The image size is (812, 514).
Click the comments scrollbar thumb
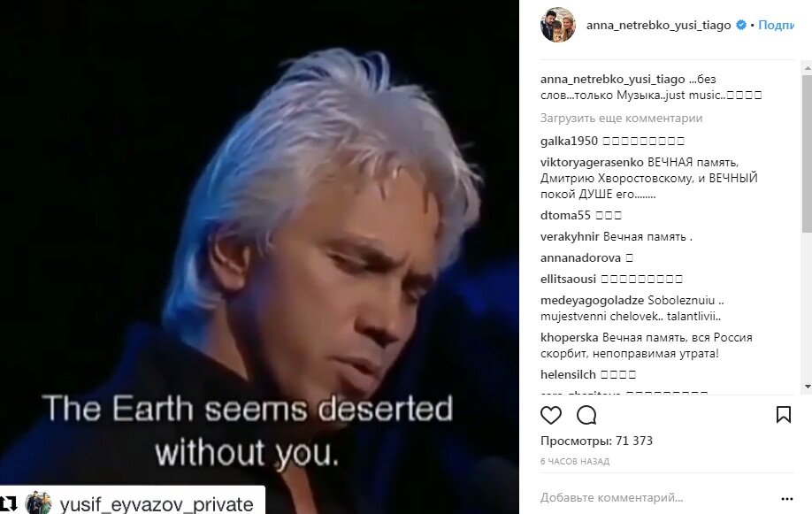coord(807,153)
